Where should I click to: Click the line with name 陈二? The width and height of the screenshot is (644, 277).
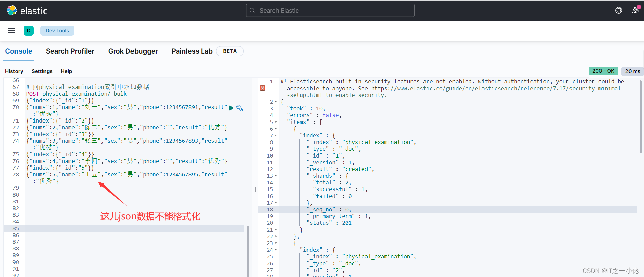coord(127,127)
